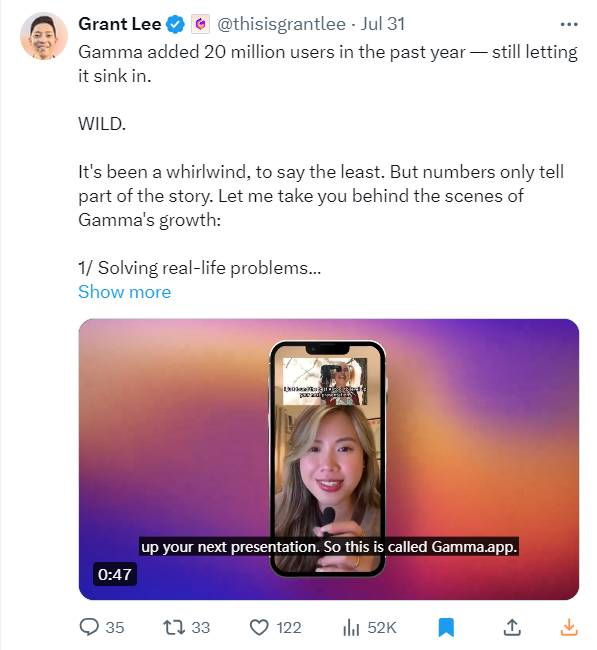Click the 122 likes count
The height and width of the screenshot is (650, 597).
tap(289, 628)
